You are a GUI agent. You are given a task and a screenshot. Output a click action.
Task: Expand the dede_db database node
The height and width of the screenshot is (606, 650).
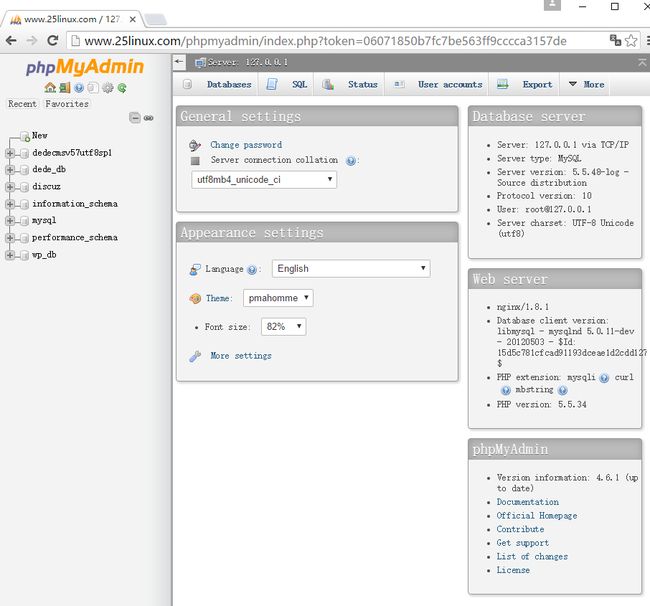point(10,170)
